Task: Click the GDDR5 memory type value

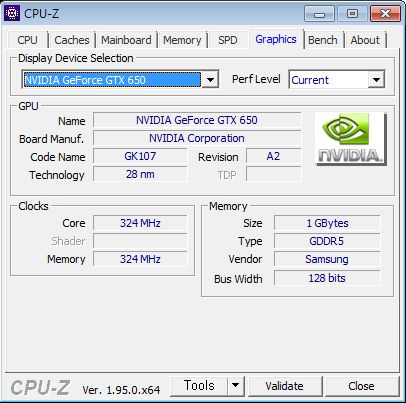Action: (327, 241)
